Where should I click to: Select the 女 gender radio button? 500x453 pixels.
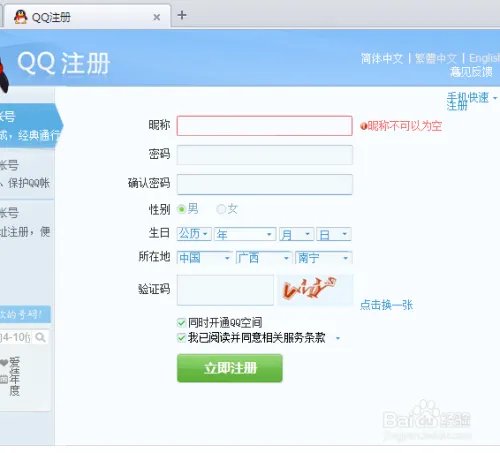[220, 209]
